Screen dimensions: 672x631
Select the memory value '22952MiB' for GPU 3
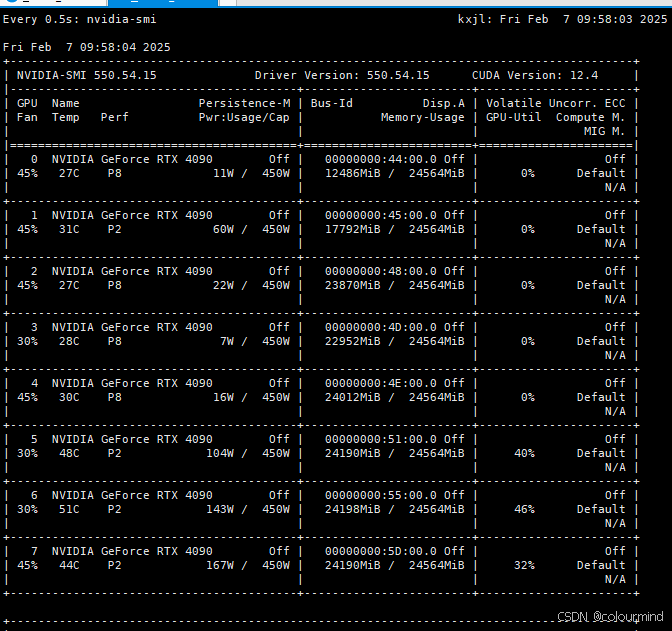[353, 341]
